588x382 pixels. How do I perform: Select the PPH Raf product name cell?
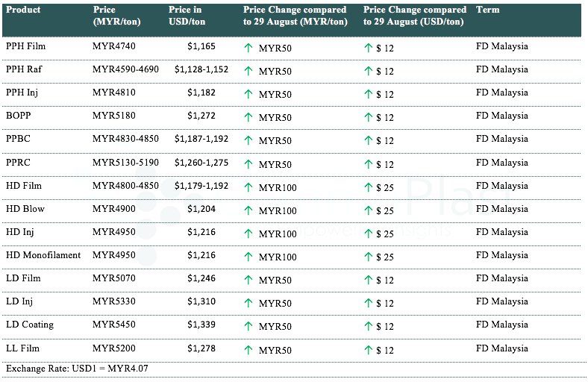click(24, 69)
